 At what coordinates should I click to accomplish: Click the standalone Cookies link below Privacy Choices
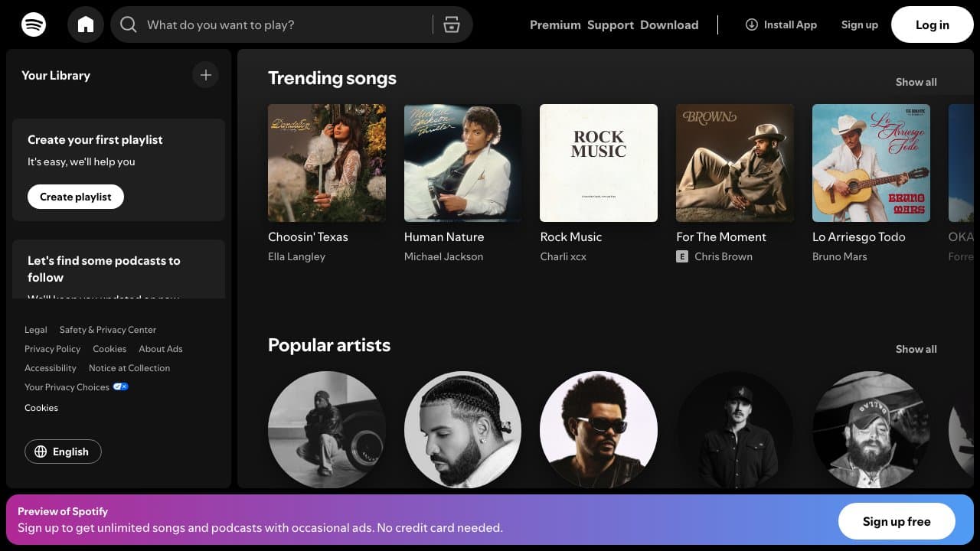41,408
